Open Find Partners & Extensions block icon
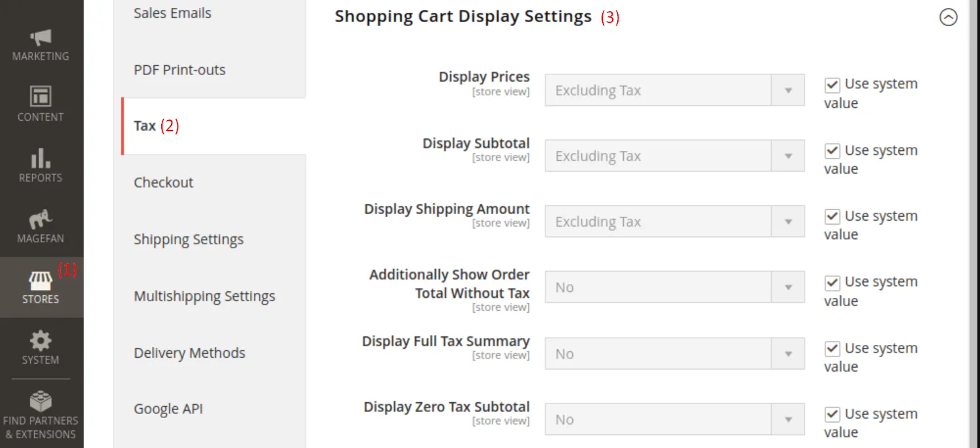Screen dimensions: 980x448 (40, 401)
